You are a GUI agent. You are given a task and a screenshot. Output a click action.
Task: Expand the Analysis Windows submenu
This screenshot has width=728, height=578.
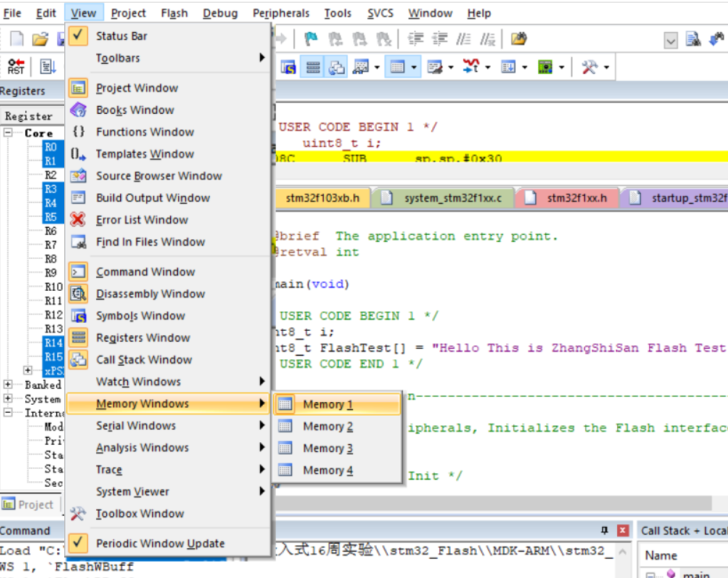(169, 448)
